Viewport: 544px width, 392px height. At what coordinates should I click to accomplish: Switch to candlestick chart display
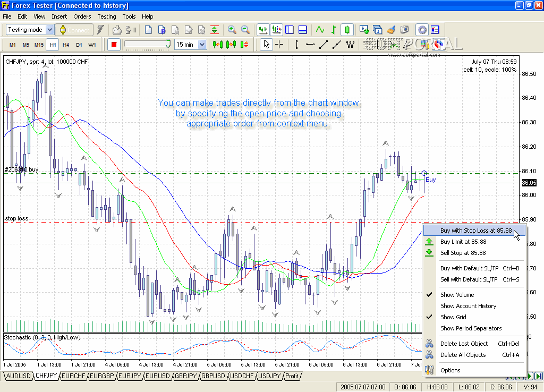[347, 30]
